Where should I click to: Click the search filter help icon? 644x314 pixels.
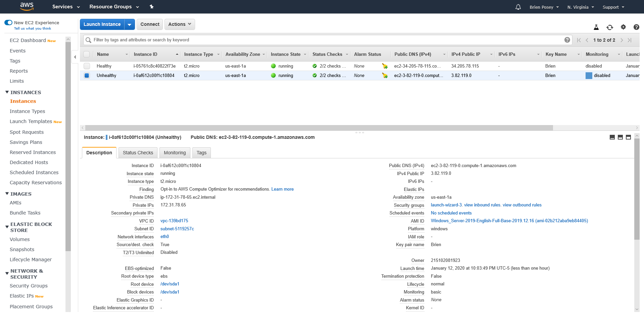[567, 40]
